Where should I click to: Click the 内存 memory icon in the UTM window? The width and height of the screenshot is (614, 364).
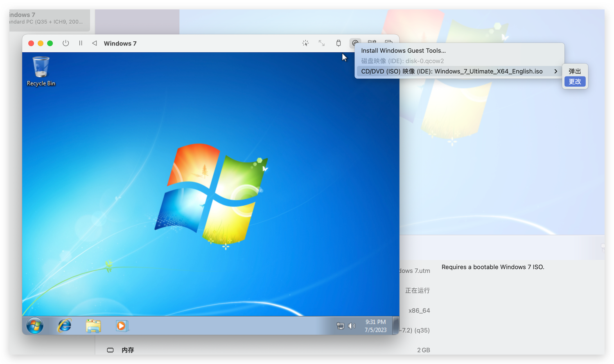coord(110,350)
